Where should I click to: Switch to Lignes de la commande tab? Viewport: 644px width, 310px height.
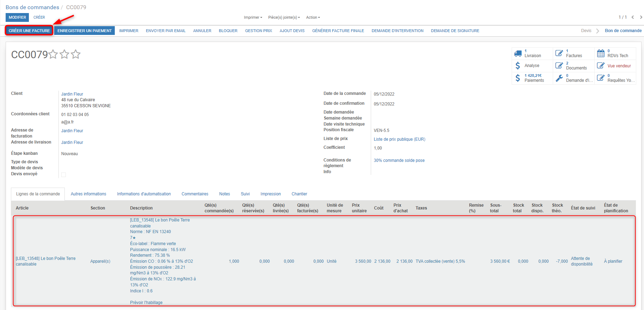coord(38,194)
